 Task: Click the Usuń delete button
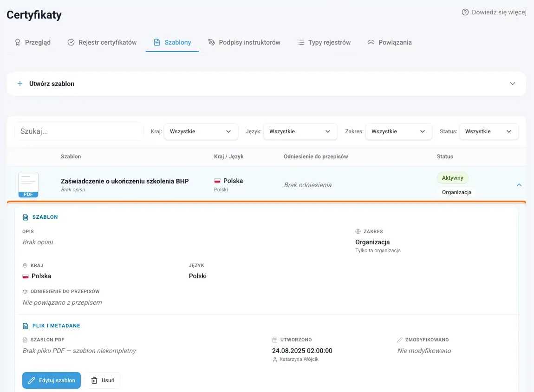[x=103, y=380]
